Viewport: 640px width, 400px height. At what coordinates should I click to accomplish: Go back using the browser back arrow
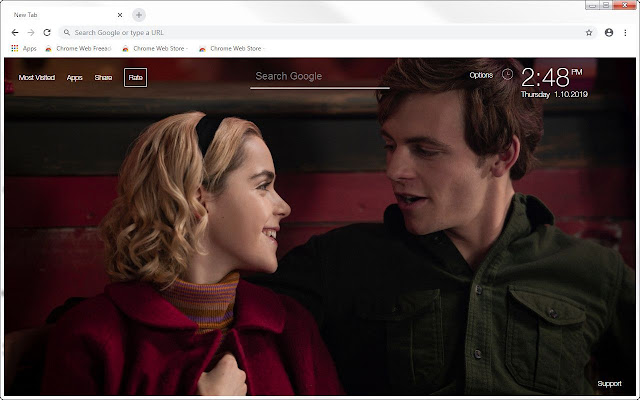click(15, 33)
